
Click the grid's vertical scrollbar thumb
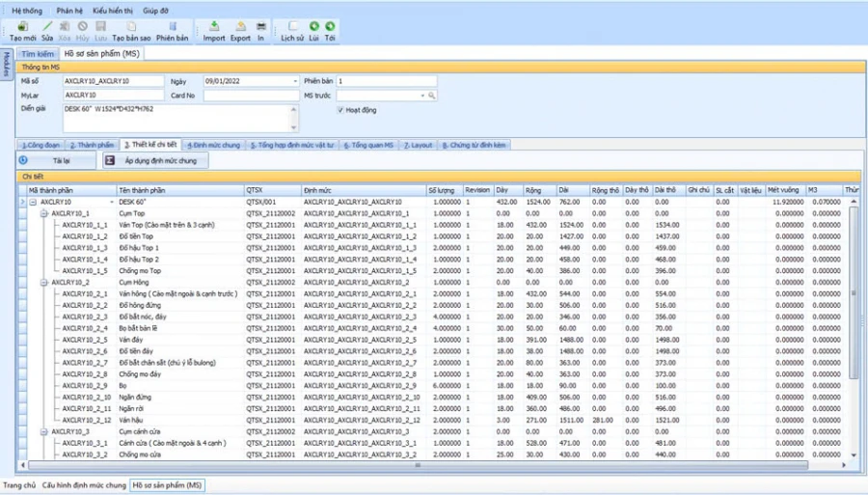(854, 293)
